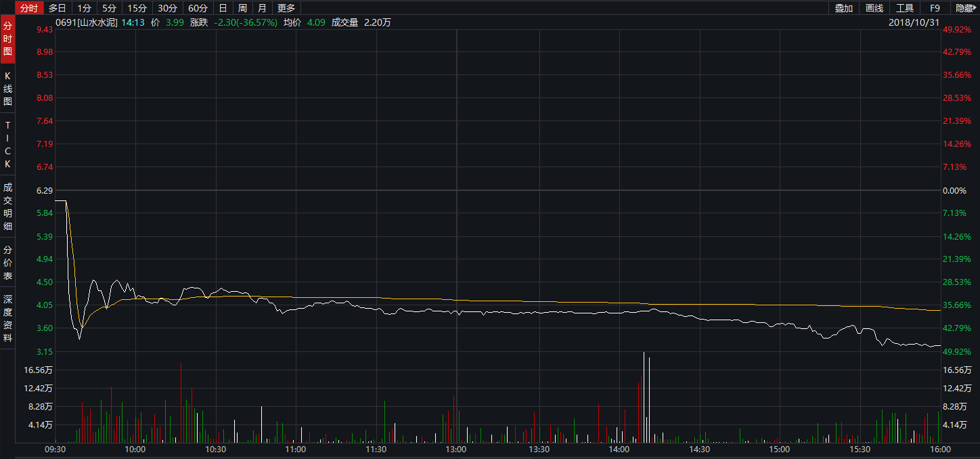
Task: Select the 60分 period tab
Action: (x=198, y=8)
